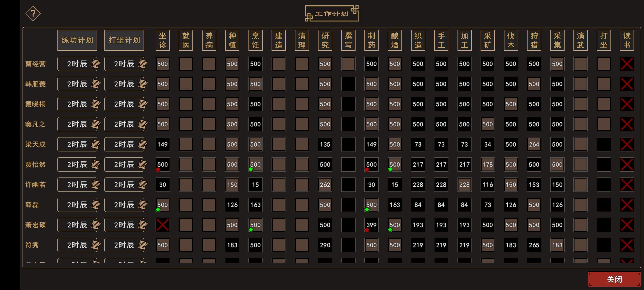This screenshot has width=644, height=290.
Task: Open 练功 duration 2时辰 for 许幽若
Action: (77, 185)
